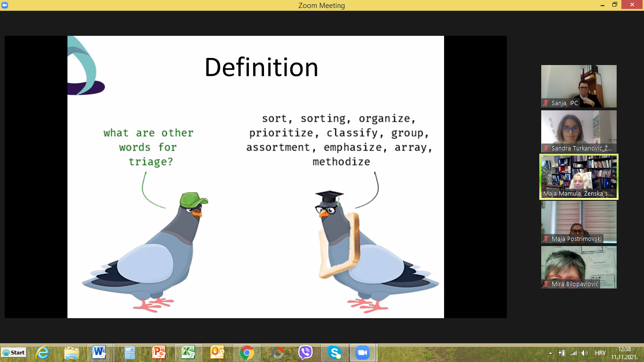
Task: Open the HRV keyboard language selector
Action: (600, 353)
